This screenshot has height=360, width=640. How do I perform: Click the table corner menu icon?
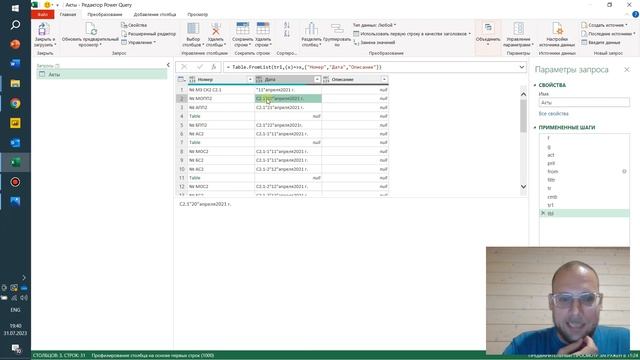point(181,80)
